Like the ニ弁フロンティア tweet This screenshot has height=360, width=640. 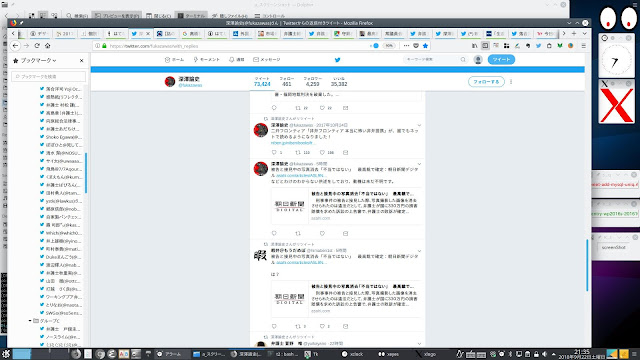[322, 153]
